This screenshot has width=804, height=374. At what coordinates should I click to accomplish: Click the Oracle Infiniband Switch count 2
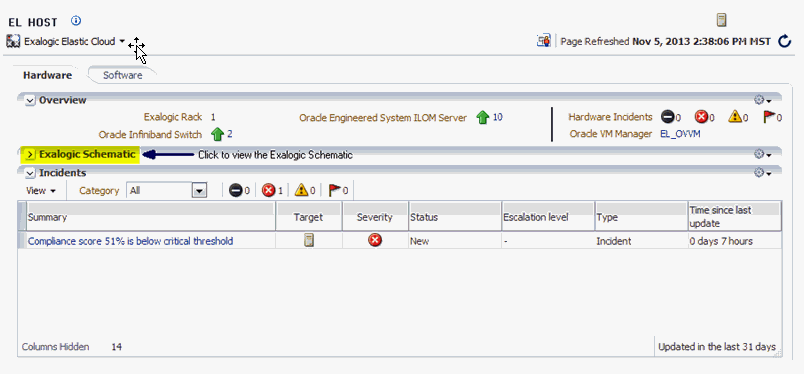point(230,134)
